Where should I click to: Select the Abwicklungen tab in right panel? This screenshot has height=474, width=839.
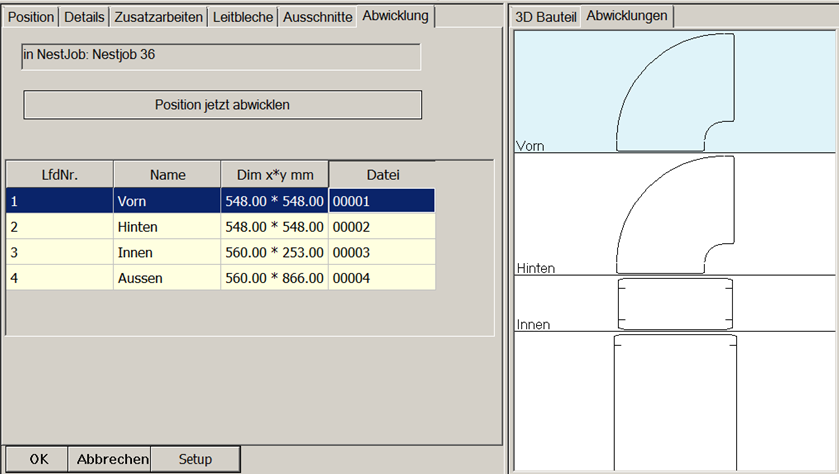pyautogui.click(x=626, y=16)
